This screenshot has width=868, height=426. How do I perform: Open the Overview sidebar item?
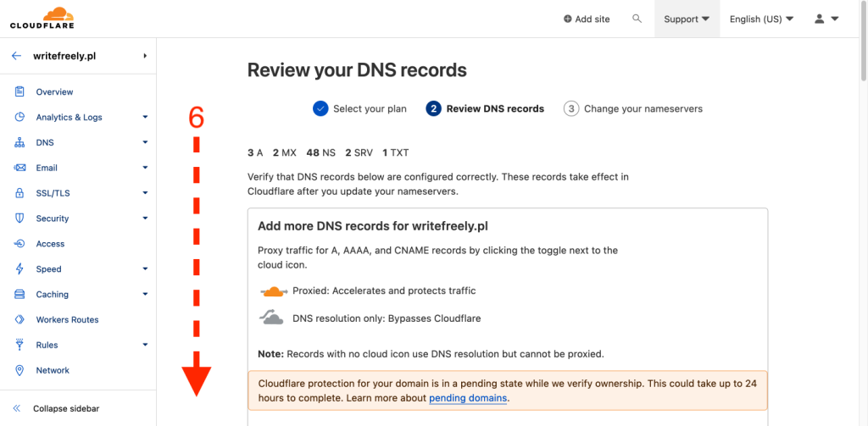54,91
